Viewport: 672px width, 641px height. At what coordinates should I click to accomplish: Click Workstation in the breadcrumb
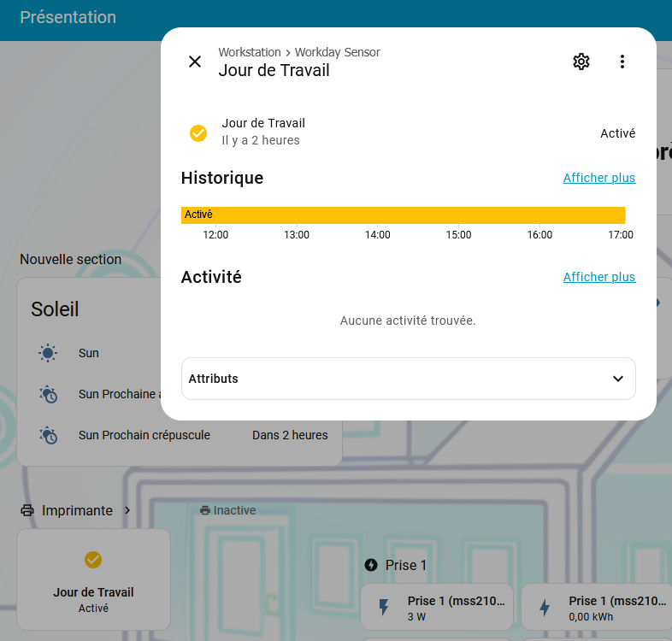[250, 52]
